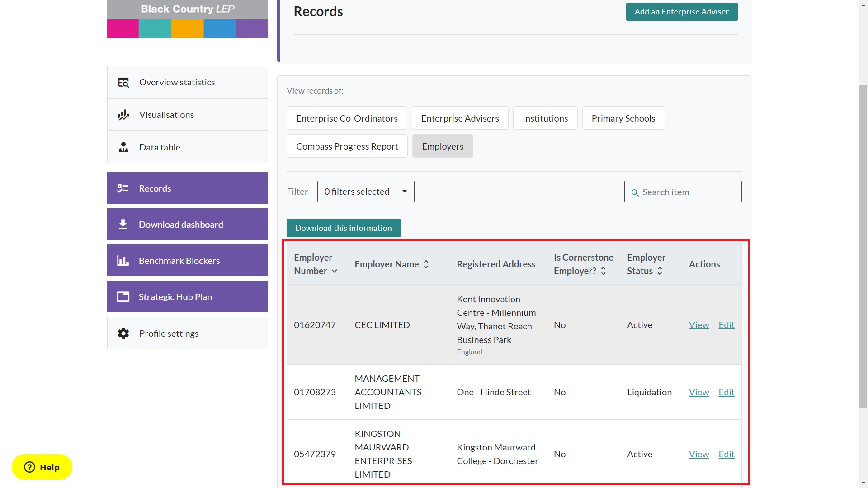Open Overview statistics page
The width and height of the screenshot is (868, 488).
(x=188, y=82)
